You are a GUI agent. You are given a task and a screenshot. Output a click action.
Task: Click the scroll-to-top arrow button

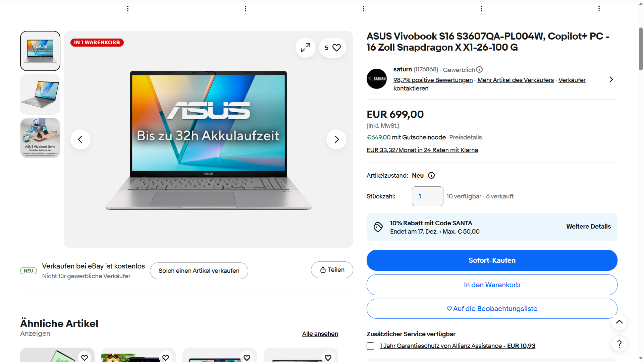click(619, 322)
